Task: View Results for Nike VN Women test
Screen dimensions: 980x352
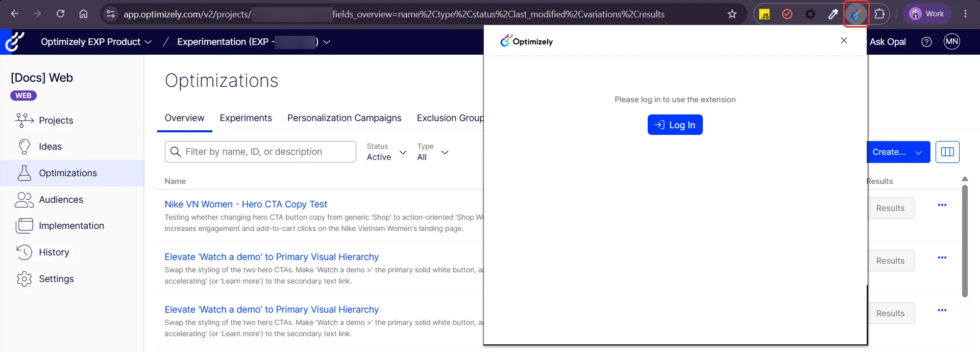Action: [890, 208]
